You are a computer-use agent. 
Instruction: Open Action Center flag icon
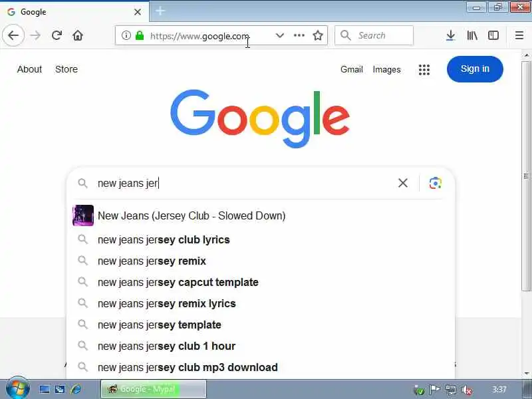[435, 390]
